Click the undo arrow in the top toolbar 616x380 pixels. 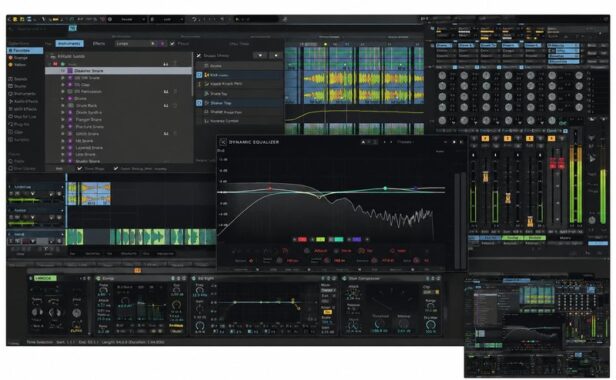(x=194, y=19)
